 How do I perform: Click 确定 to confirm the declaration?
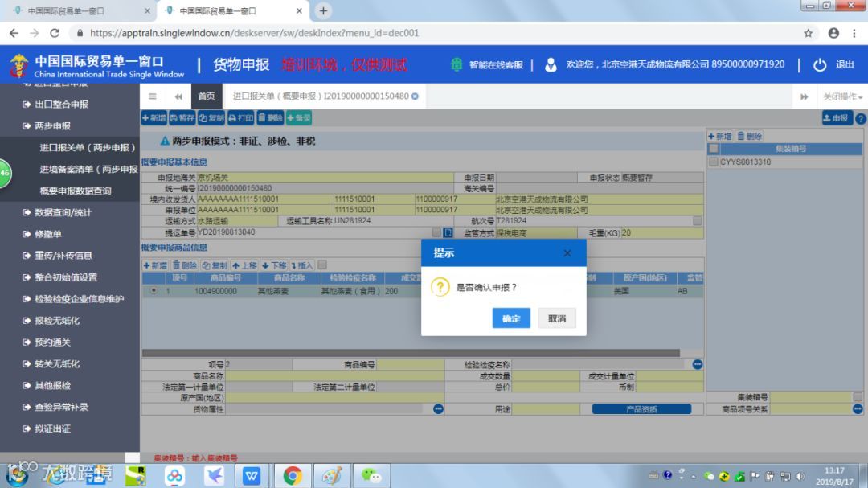pyautogui.click(x=511, y=318)
